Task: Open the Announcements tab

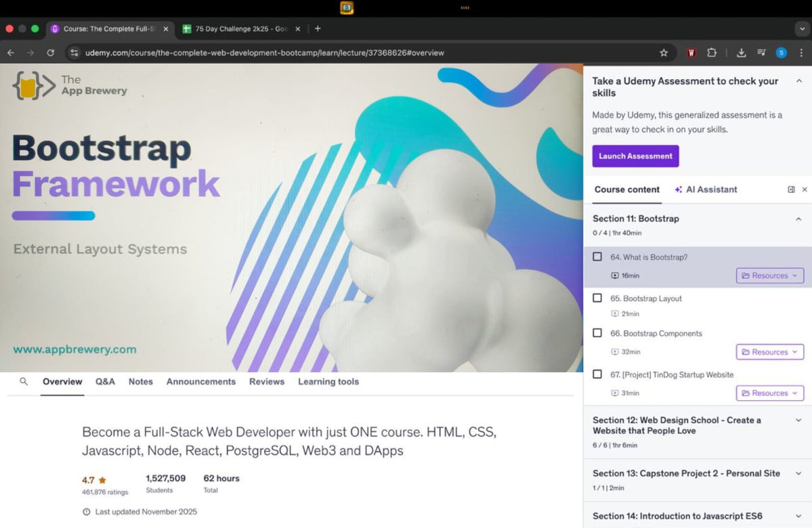Action: (201, 382)
